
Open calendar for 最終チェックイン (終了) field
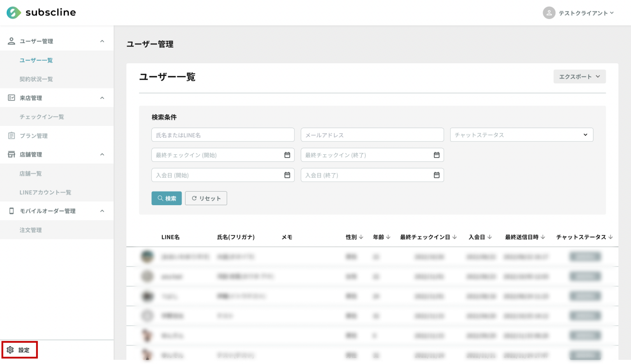click(x=436, y=155)
